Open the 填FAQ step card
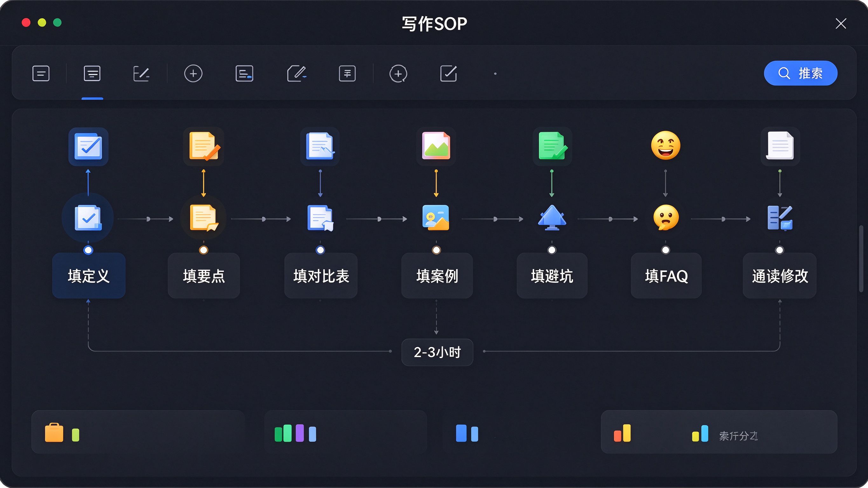 click(x=666, y=275)
